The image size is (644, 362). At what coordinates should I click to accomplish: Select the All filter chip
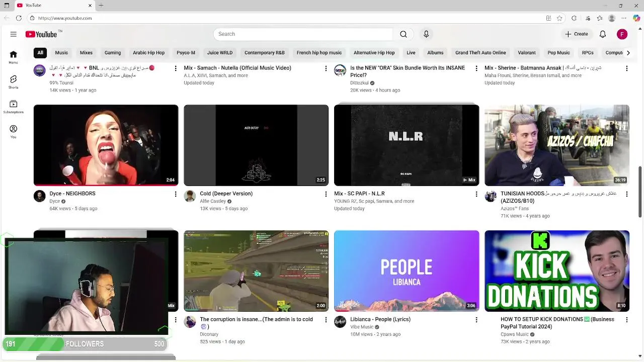pos(40,53)
